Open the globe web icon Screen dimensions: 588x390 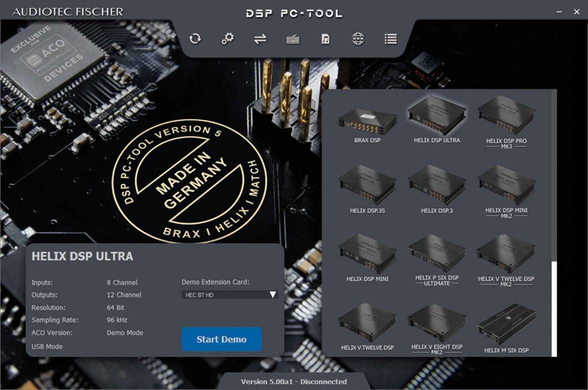tap(358, 39)
